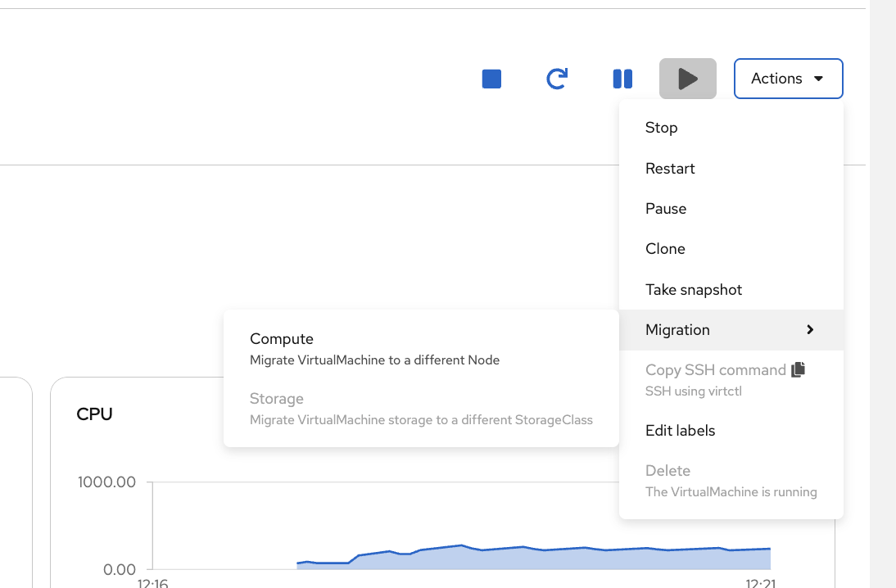Click the Migration menu entry
The height and width of the screenshot is (588, 896).
[x=677, y=329]
